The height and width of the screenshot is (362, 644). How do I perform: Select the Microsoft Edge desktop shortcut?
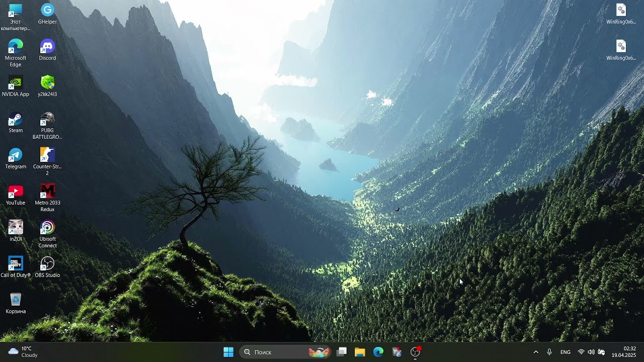tap(16, 53)
